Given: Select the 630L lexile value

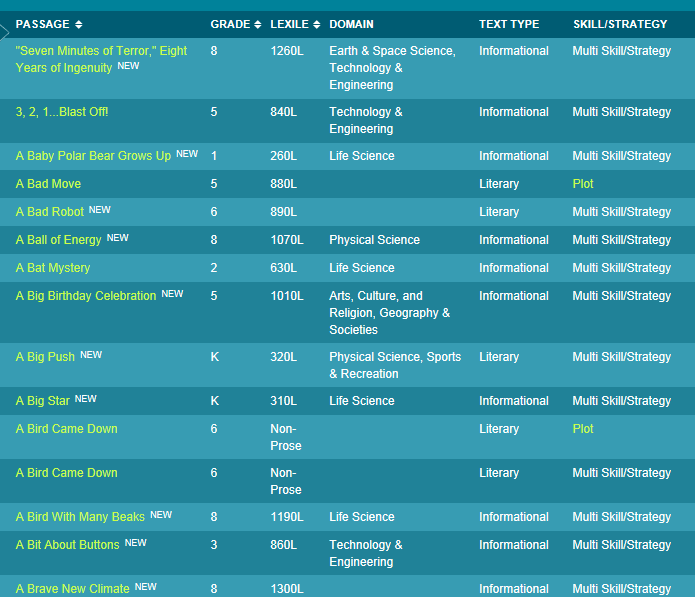Looking at the screenshot, I should 284,268.
